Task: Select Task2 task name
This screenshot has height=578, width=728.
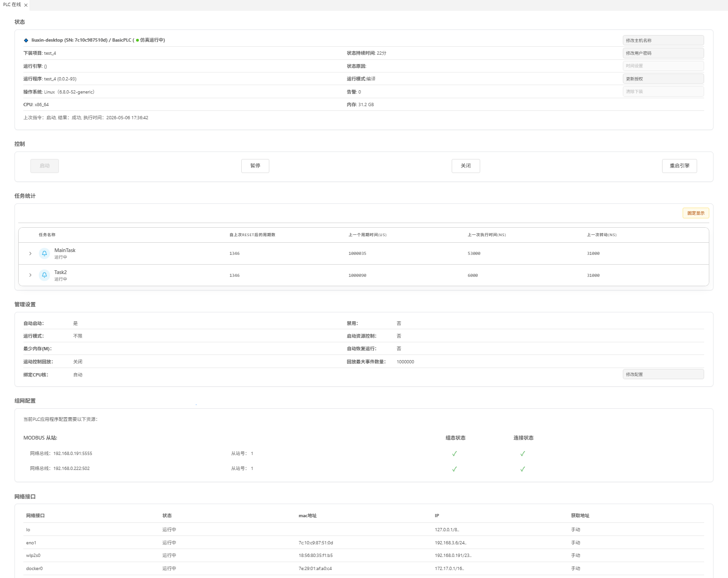Action: (60, 272)
